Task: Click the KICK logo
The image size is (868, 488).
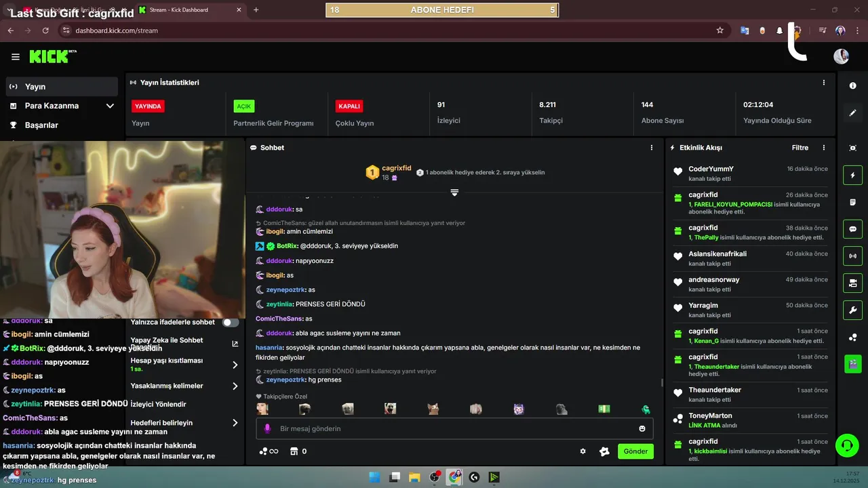Action: (52, 56)
